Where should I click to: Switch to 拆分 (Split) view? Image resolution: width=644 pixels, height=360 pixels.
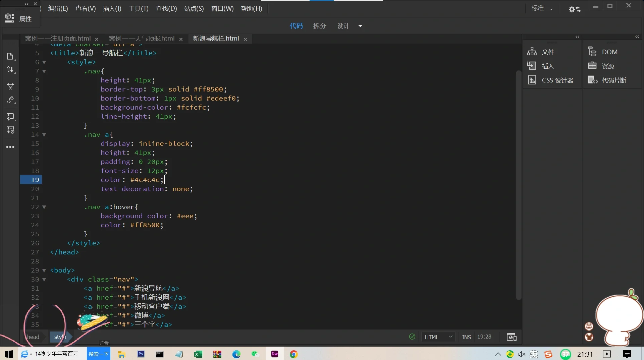click(x=319, y=26)
